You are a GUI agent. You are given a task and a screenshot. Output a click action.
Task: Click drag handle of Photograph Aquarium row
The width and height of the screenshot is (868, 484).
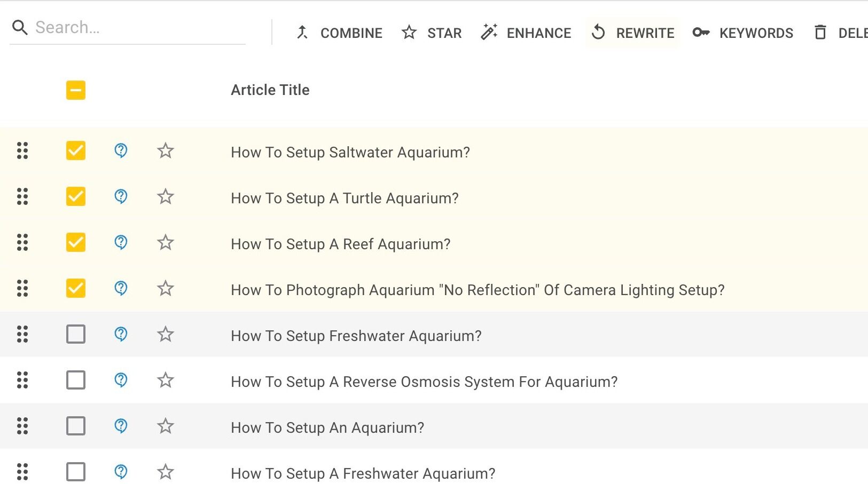[22, 288]
